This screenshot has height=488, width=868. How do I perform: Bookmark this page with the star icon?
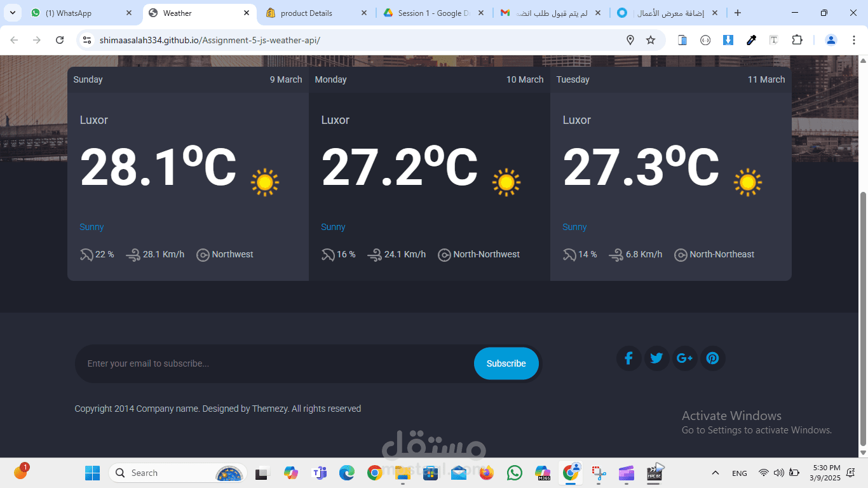(x=651, y=40)
